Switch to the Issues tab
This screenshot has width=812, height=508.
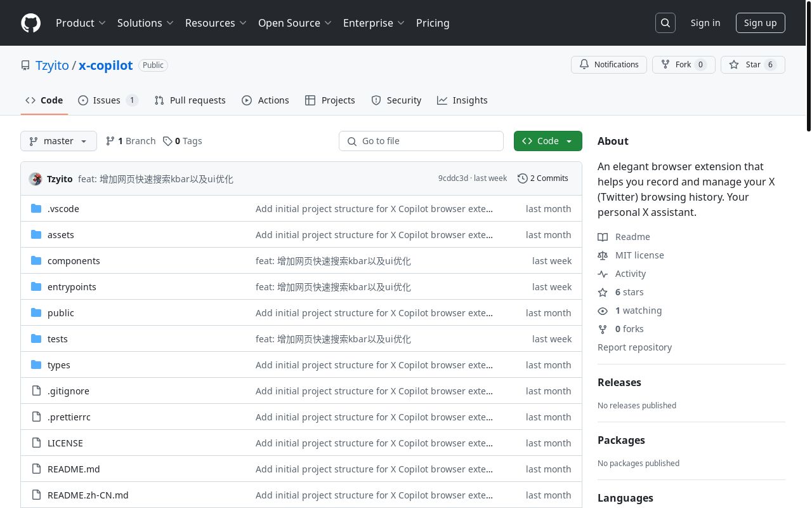(107, 100)
